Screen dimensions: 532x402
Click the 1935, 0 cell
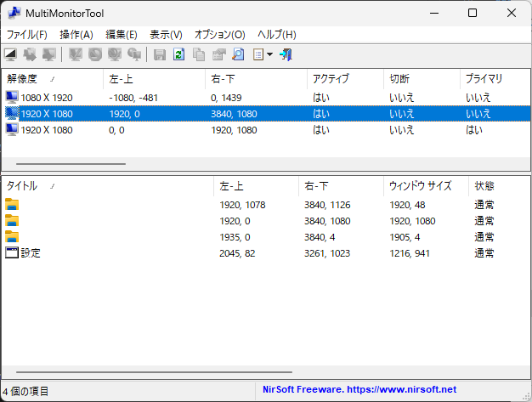[x=235, y=237]
